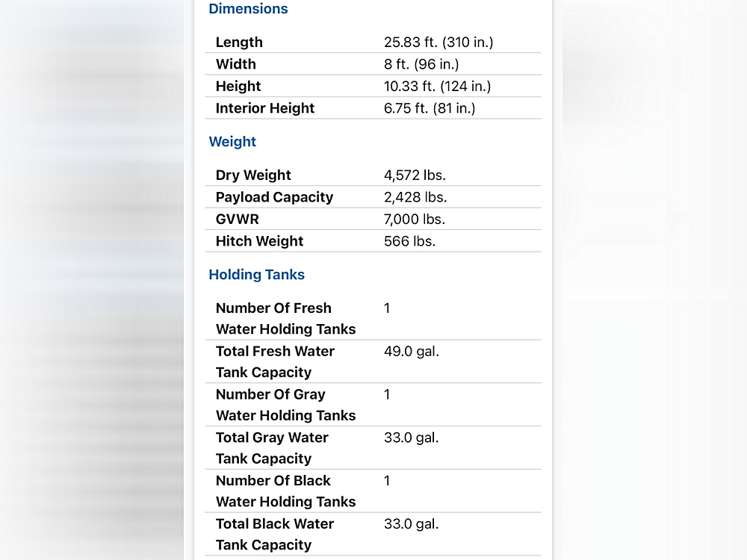Select the Total Black Water Tank Capacity label
The width and height of the screenshot is (747, 560).
[x=274, y=535]
